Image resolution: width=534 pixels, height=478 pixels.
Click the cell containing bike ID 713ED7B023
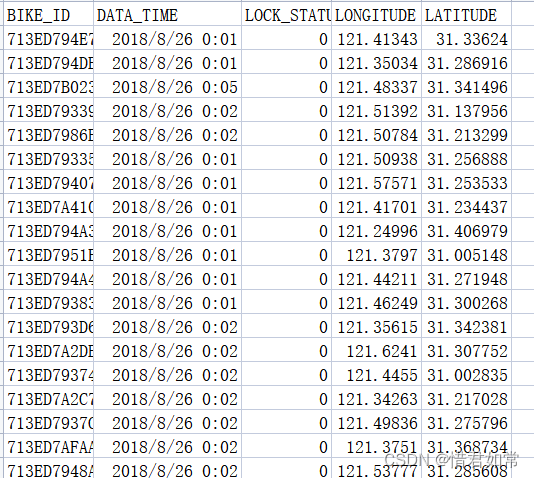click(48, 86)
